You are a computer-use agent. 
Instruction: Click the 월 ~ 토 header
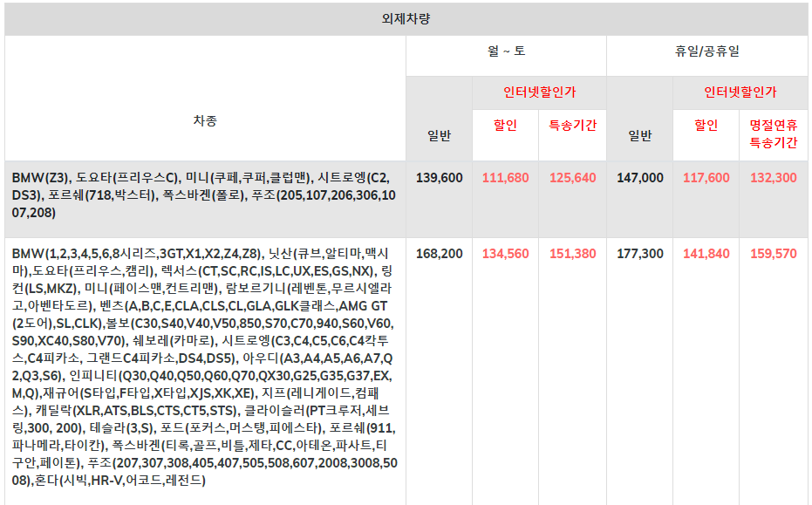tap(506, 51)
